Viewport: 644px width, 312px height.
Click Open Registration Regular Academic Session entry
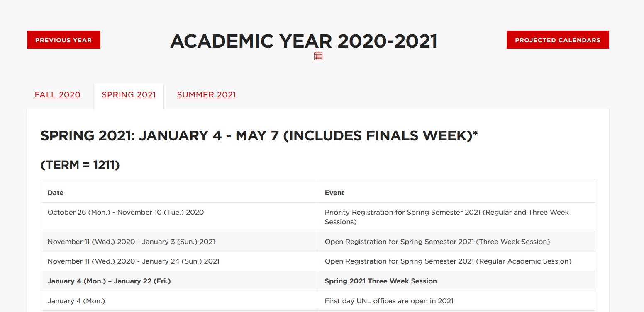point(448,261)
